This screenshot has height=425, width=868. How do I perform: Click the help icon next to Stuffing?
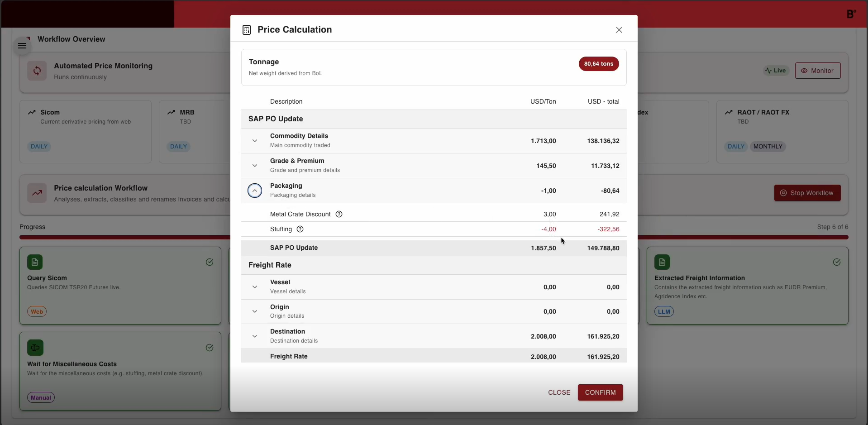pos(300,229)
